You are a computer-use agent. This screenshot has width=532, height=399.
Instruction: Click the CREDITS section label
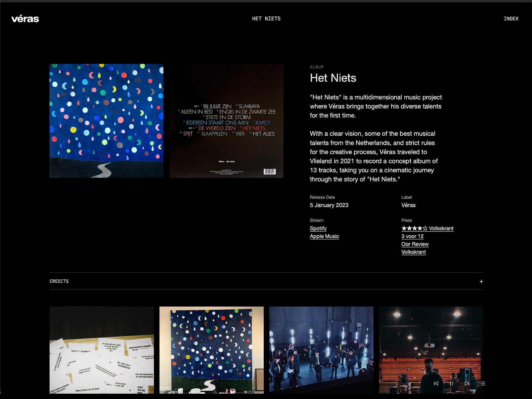click(x=59, y=281)
